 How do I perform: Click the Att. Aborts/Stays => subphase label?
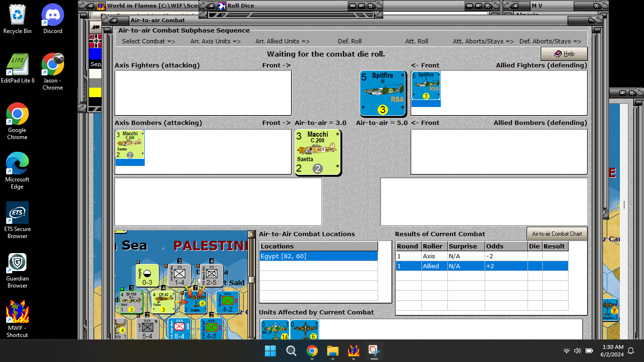tap(483, 41)
